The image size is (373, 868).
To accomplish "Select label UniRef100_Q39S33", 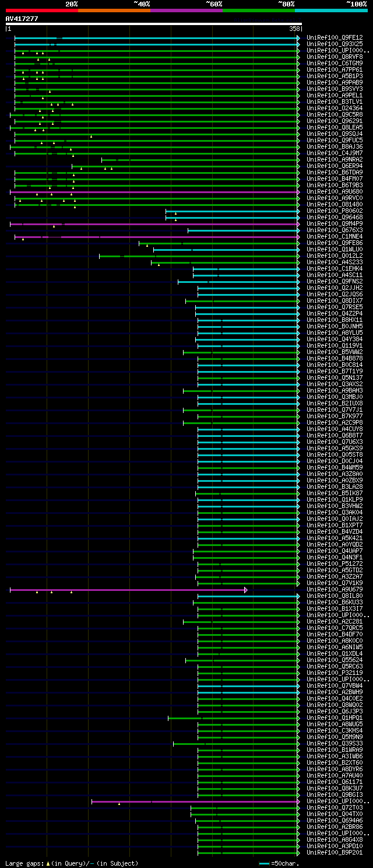I will tap(335, 743).
